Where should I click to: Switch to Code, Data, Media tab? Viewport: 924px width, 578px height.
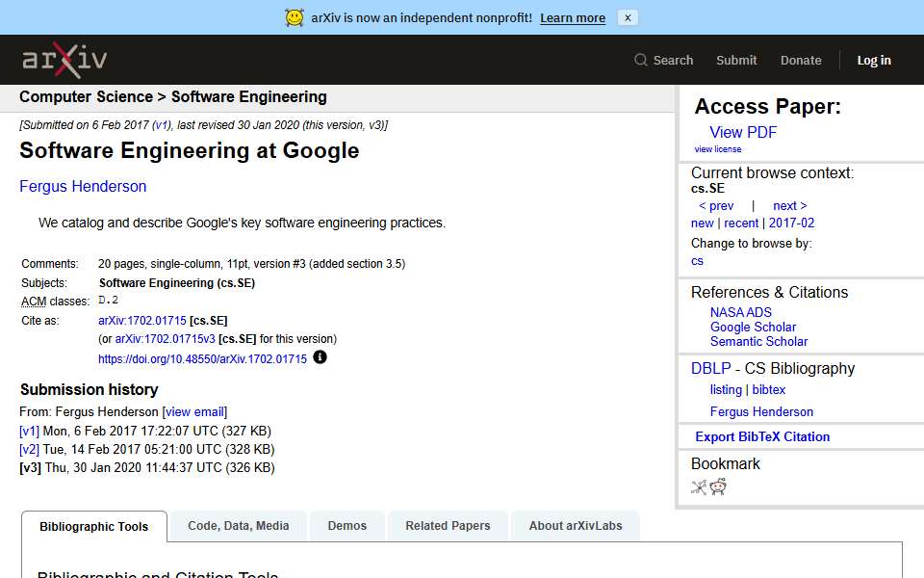point(238,526)
